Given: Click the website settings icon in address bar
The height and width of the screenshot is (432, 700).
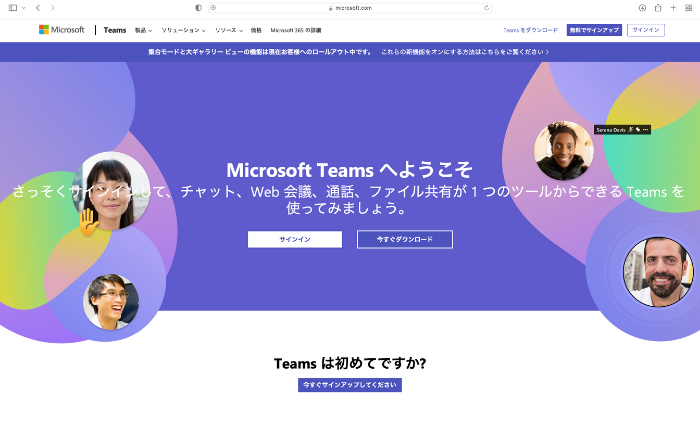Looking at the screenshot, I should click(x=213, y=8).
